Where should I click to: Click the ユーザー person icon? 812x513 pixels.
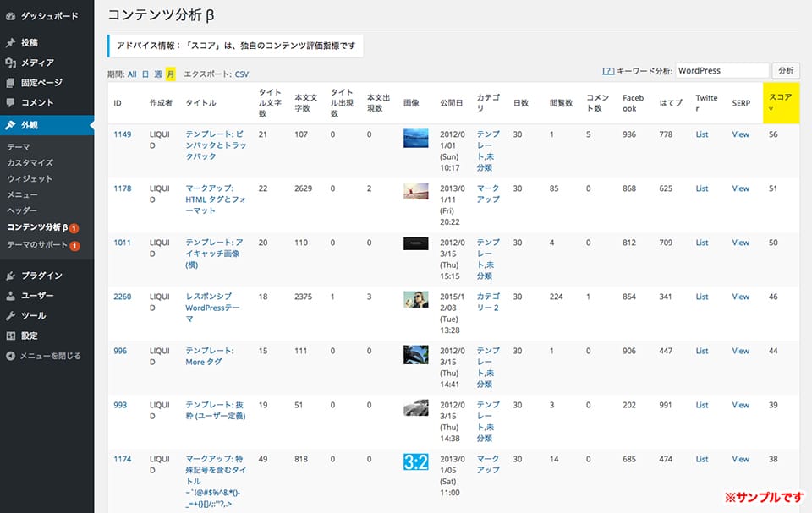click(x=10, y=296)
